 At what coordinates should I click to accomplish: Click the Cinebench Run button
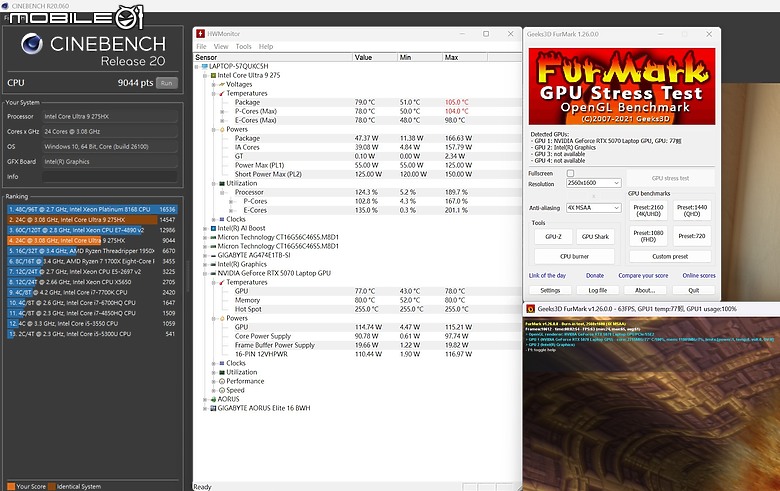coord(167,83)
